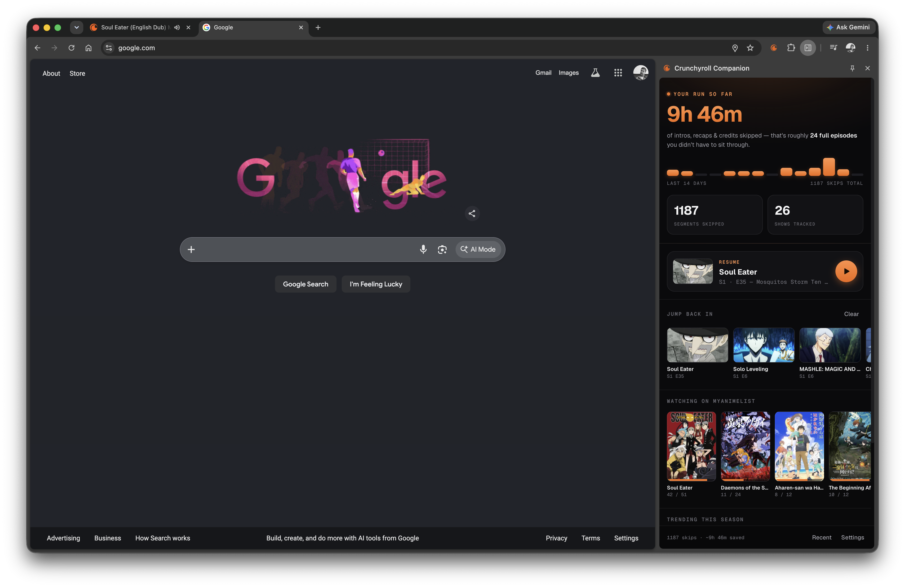Close the Google tab
Viewport: 905px width, 588px height.
(x=301, y=27)
